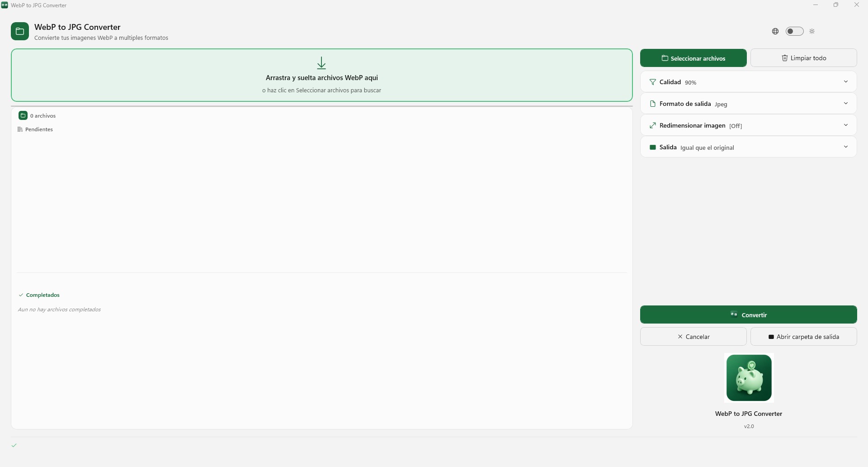Click 'WebP to JPG Converter' label under piggy image
Viewport: 868px width, 467px height.
pyautogui.click(x=749, y=414)
